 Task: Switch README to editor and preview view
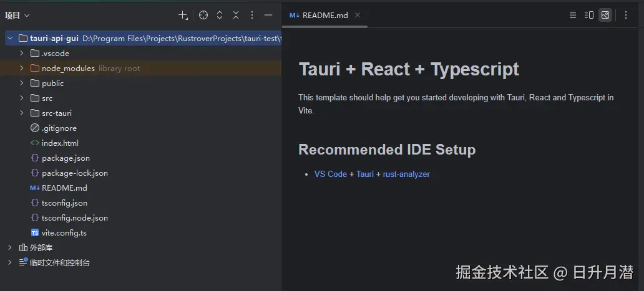[589, 15]
